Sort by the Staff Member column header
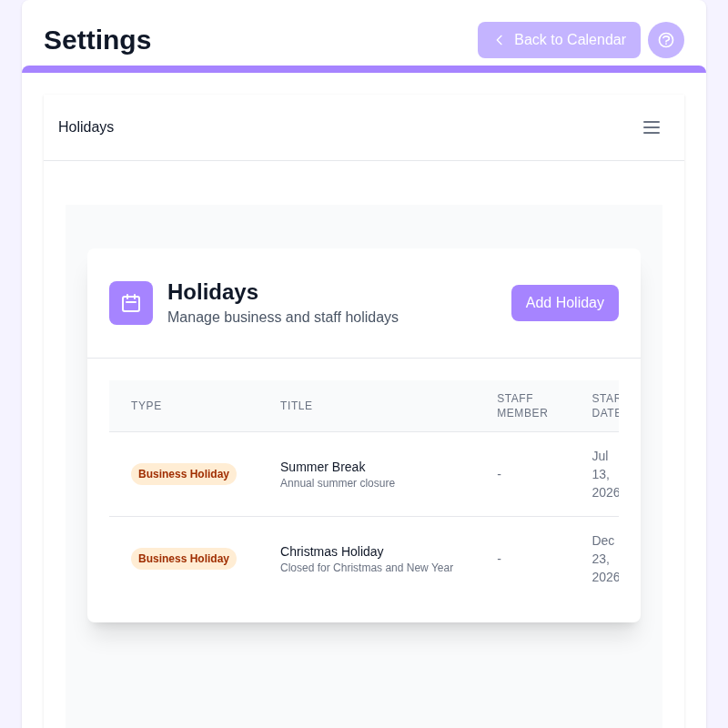 [522, 406]
